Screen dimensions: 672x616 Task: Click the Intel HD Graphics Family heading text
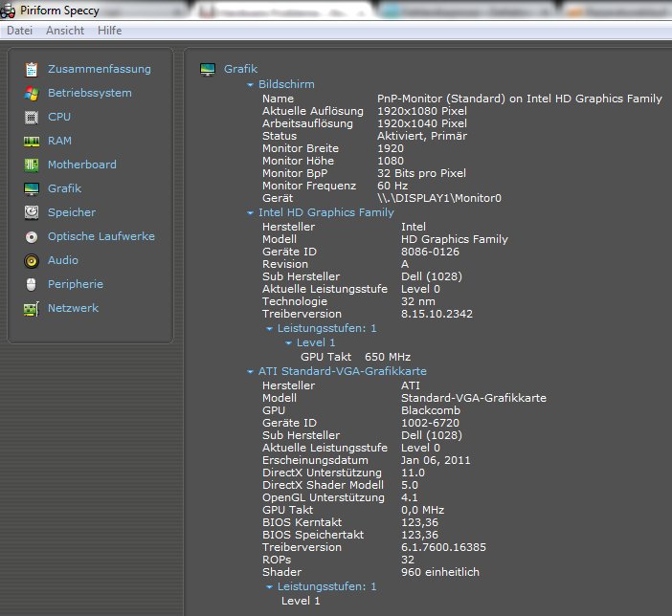pyautogui.click(x=326, y=212)
